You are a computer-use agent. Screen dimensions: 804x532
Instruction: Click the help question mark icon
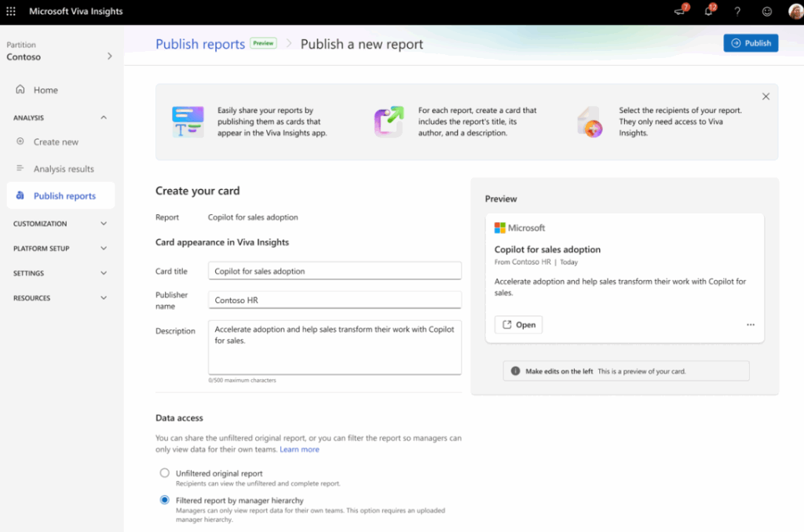coord(737,11)
